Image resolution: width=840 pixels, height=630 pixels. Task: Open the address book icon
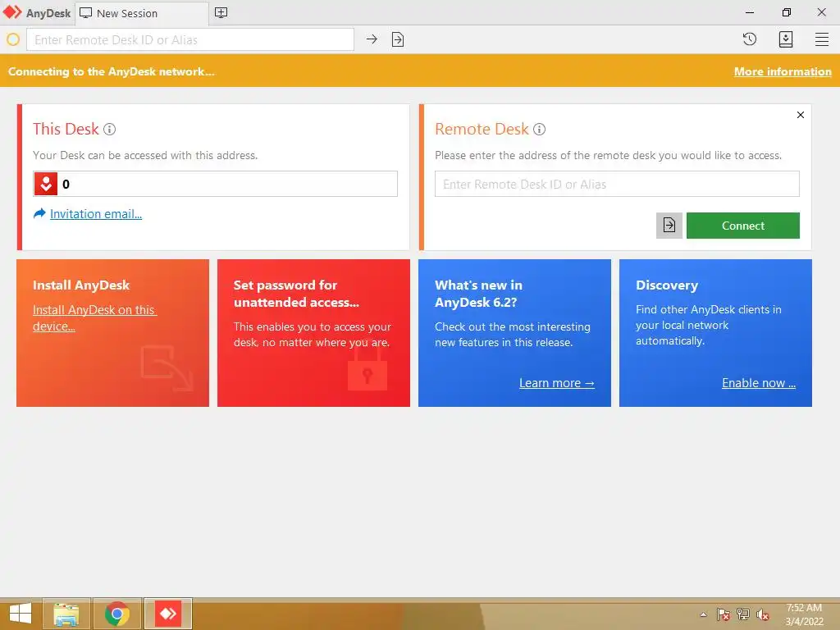click(x=785, y=39)
